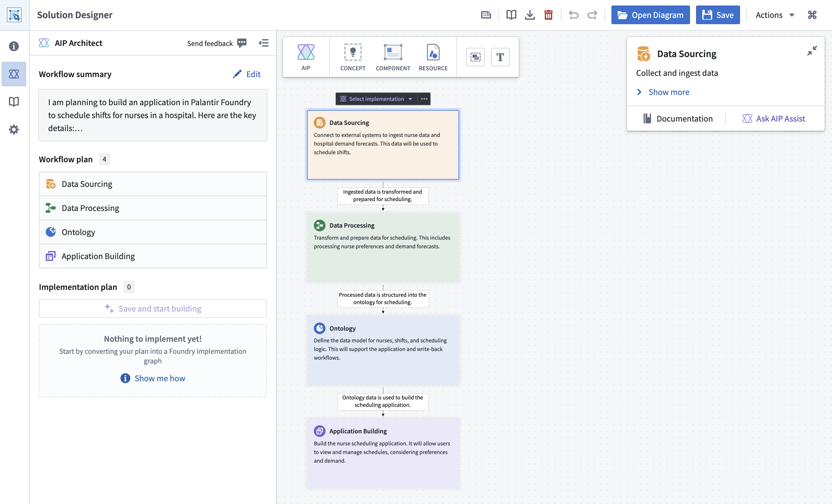832x504 pixels.
Task: Click the Open Diagram button
Action: click(650, 15)
